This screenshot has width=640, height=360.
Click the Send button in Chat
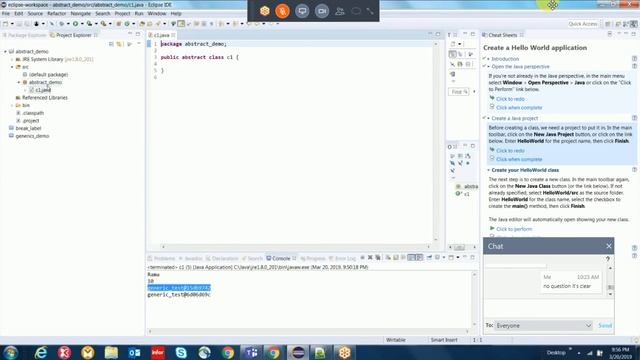[x=605, y=325]
